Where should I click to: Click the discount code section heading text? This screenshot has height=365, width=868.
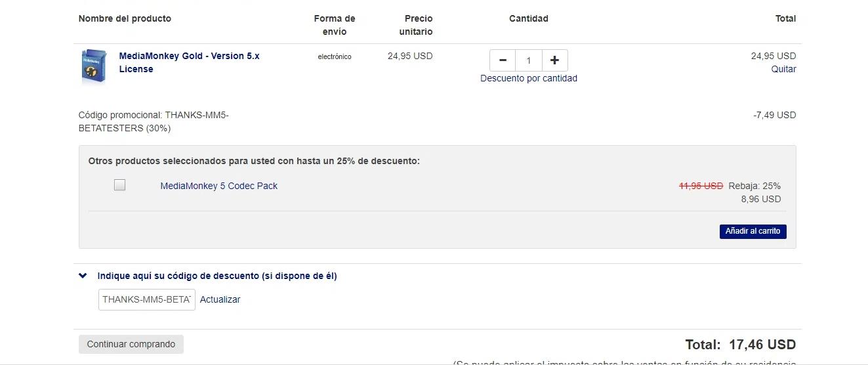point(217,276)
